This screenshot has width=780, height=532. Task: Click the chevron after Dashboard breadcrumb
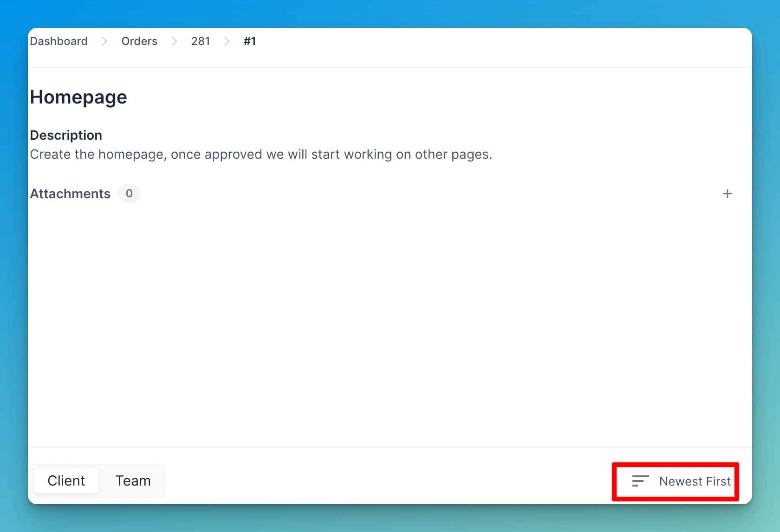click(x=104, y=41)
